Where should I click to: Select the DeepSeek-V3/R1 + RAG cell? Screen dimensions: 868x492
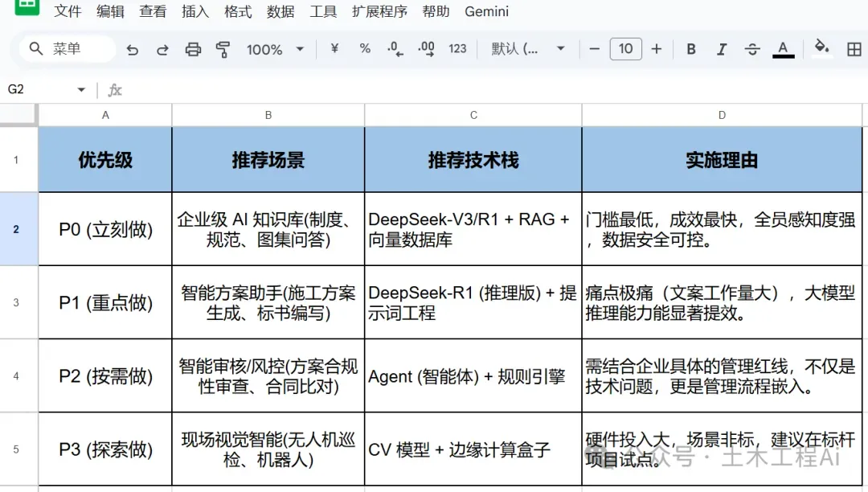[473, 229]
